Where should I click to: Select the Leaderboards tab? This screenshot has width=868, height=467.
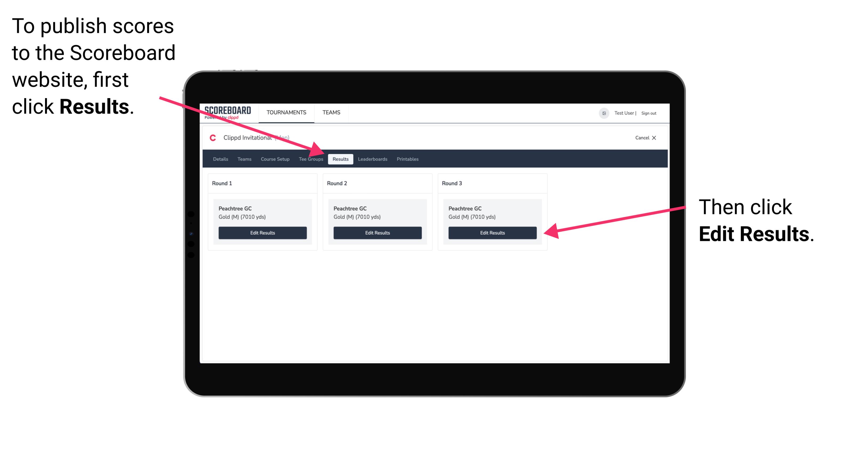point(373,159)
